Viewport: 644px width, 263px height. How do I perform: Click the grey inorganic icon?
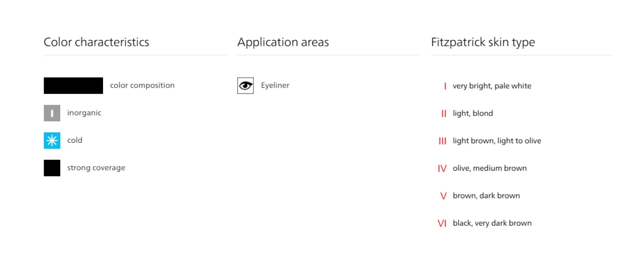click(52, 113)
